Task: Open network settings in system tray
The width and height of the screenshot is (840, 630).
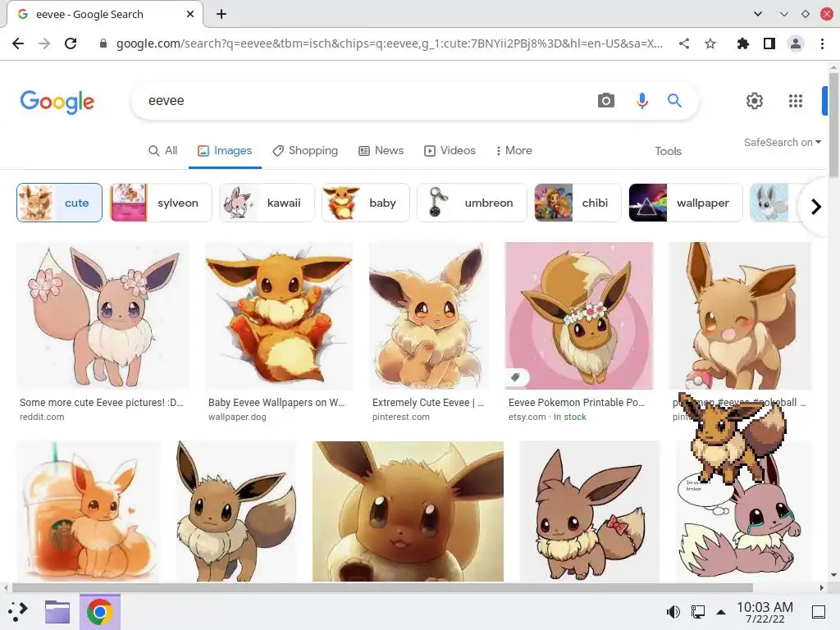Action: (x=697, y=612)
